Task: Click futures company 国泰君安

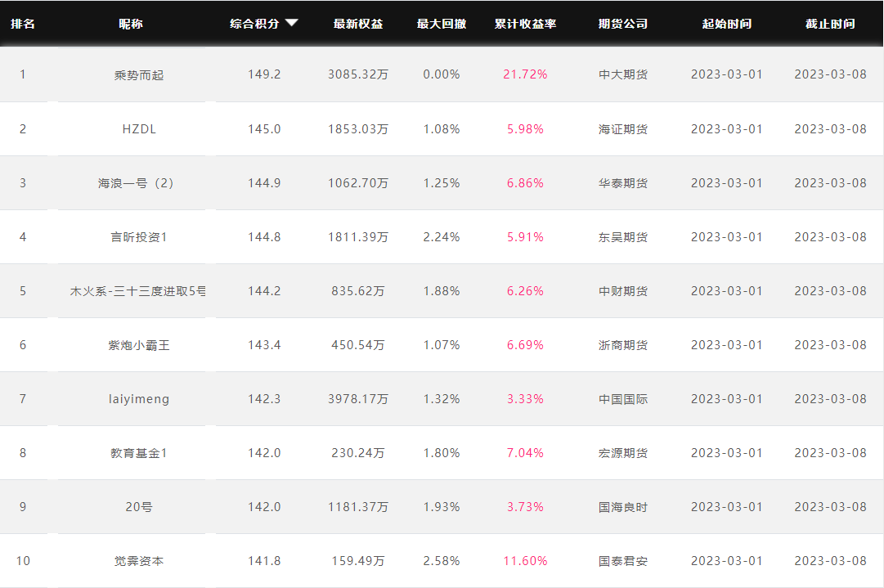Action: [x=623, y=561]
